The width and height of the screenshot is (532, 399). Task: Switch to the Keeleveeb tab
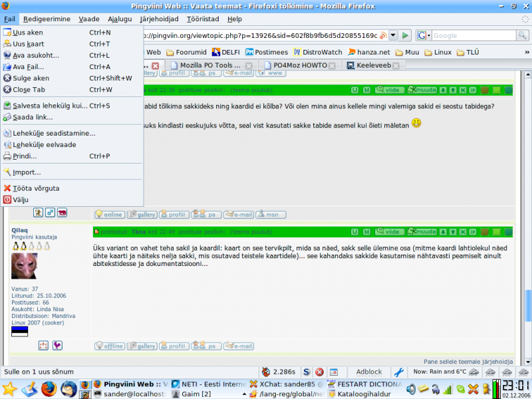pyautogui.click(x=374, y=65)
